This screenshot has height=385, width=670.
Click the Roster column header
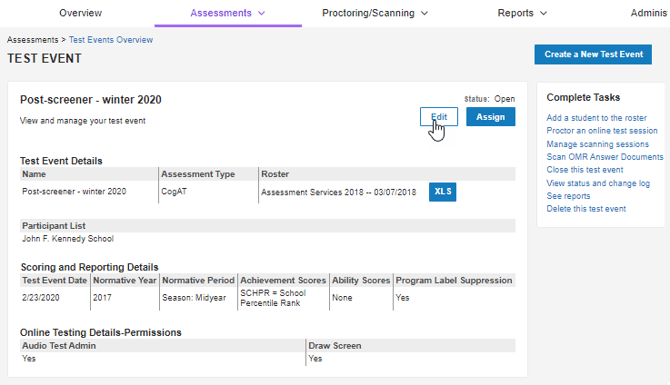(275, 174)
